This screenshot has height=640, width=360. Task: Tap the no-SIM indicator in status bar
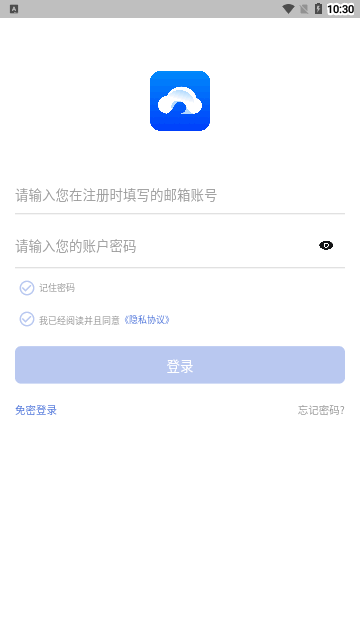tap(304, 9)
